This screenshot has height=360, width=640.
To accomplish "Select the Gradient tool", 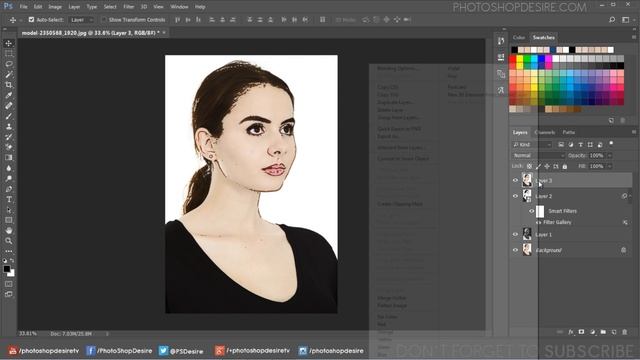I will [9, 158].
